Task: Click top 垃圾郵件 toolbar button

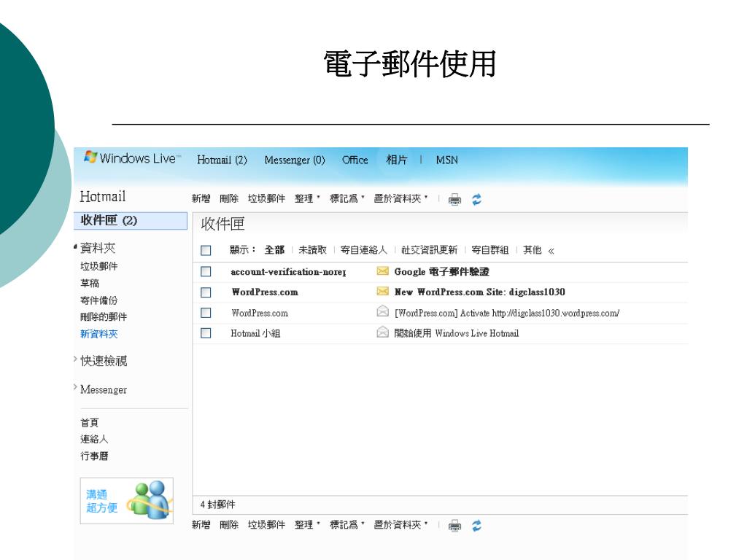Action: 266,198
